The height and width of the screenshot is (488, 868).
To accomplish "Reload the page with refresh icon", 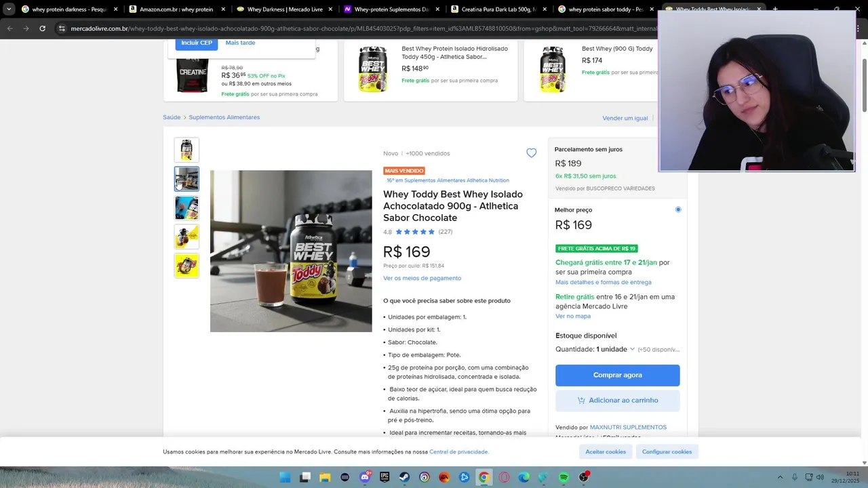I will [42, 28].
